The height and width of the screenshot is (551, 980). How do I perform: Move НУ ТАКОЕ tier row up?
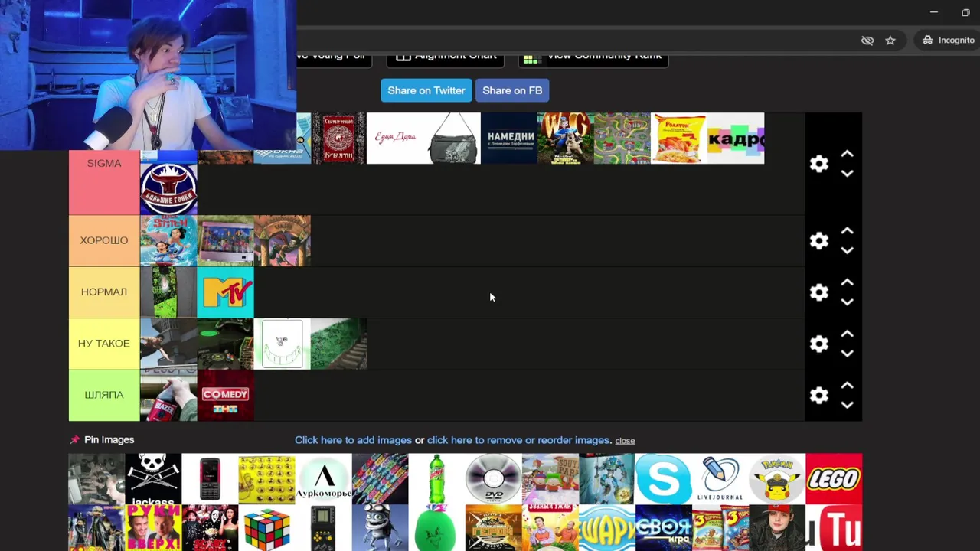[847, 334]
